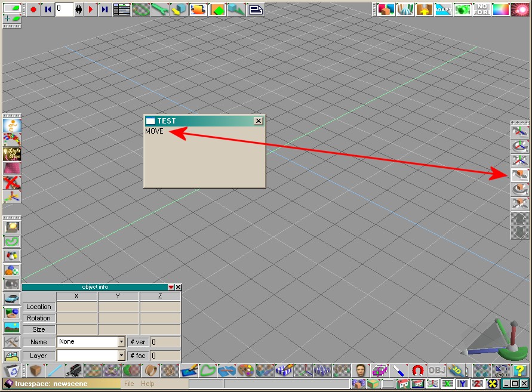Click the # fac label
Screen dimensions: 532x392
click(138, 356)
